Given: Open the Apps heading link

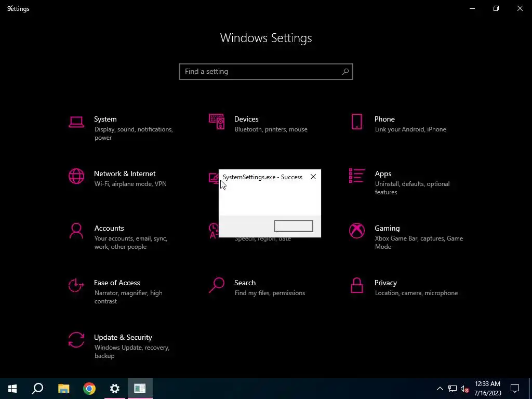Looking at the screenshot, I should 383,174.
